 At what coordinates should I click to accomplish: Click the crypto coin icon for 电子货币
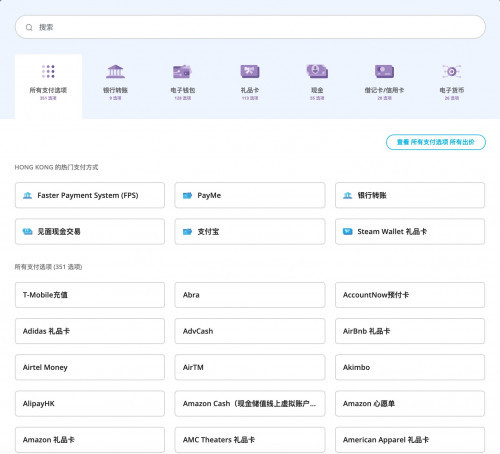[452, 71]
